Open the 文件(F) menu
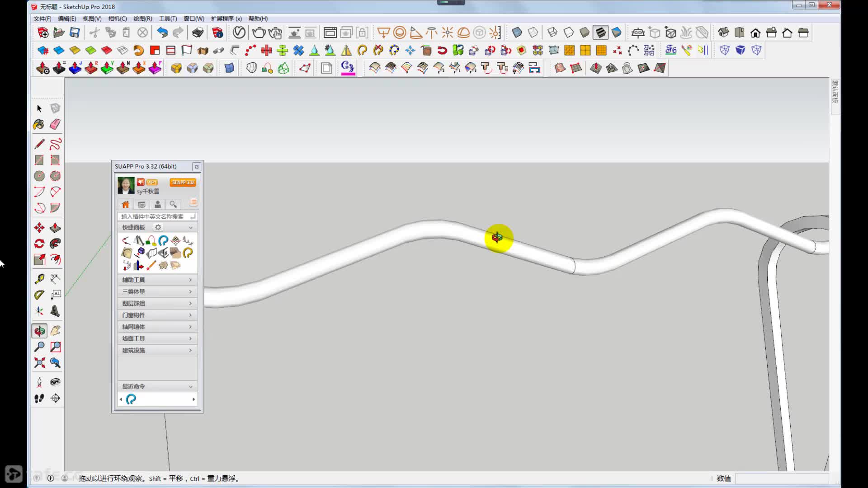The width and height of the screenshot is (868, 488). 42,19
